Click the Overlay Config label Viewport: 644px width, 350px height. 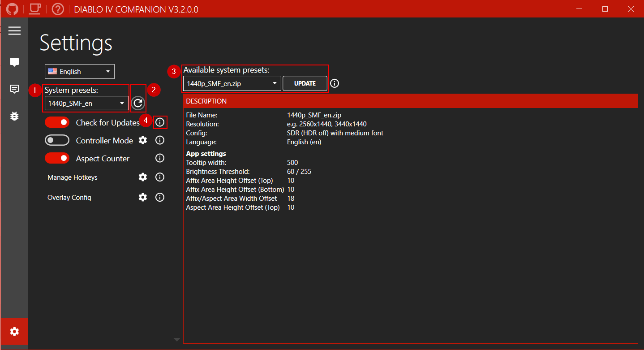click(x=69, y=198)
